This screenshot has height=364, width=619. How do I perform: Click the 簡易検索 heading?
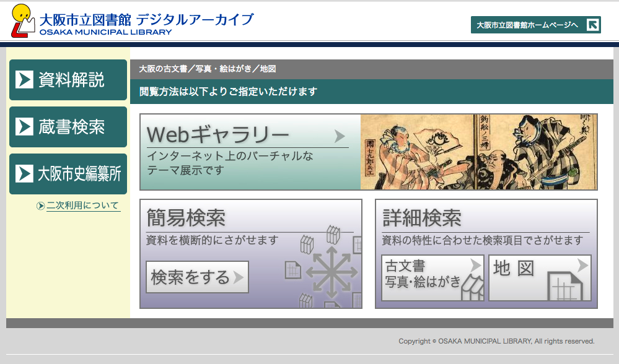[185, 218]
